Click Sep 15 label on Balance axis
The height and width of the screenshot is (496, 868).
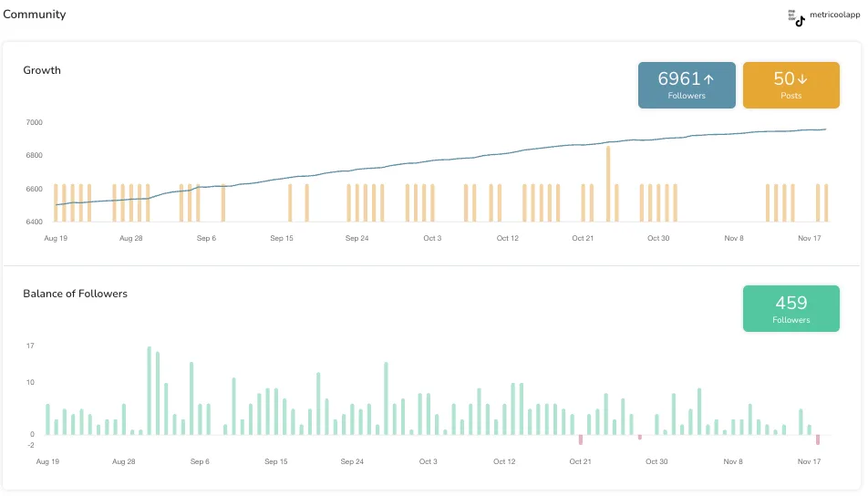276,462
